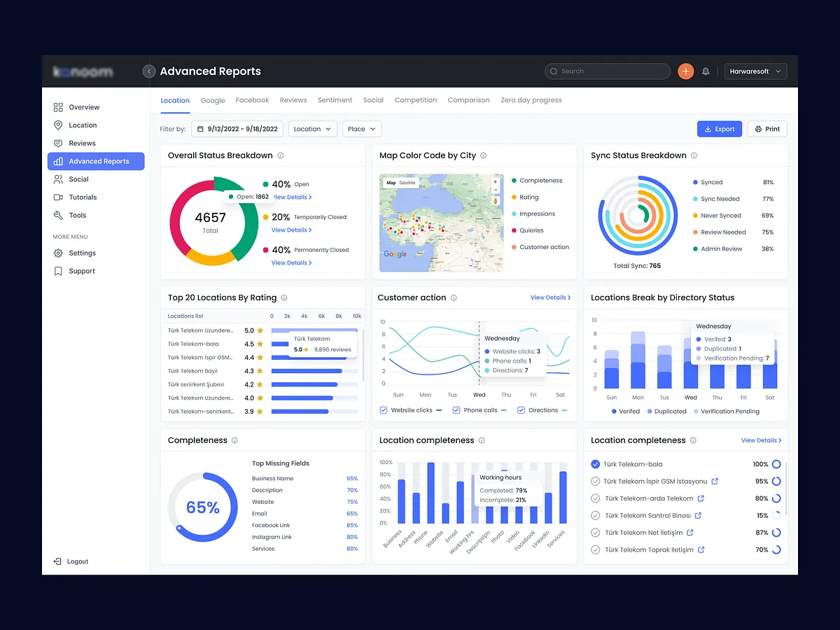This screenshot has height=630, width=840.
Task: Disable the Directions series checkbox
Action: point(521,410)
